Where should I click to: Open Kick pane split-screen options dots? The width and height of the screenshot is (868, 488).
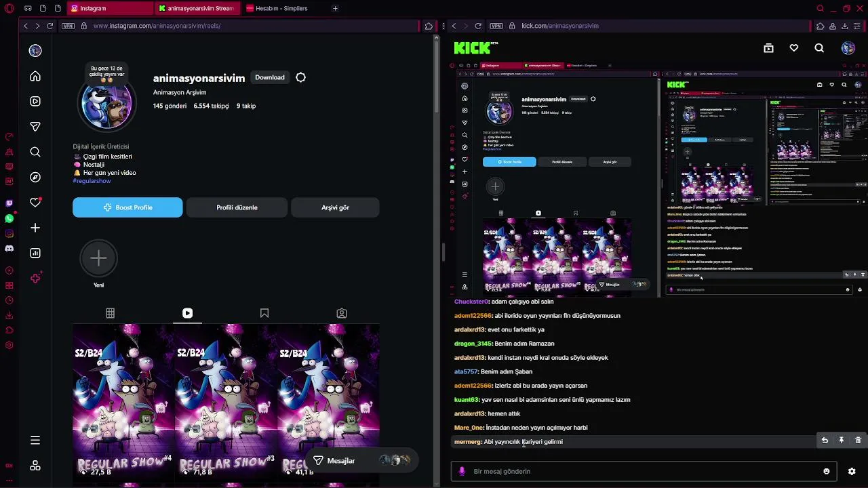[443, 26]
